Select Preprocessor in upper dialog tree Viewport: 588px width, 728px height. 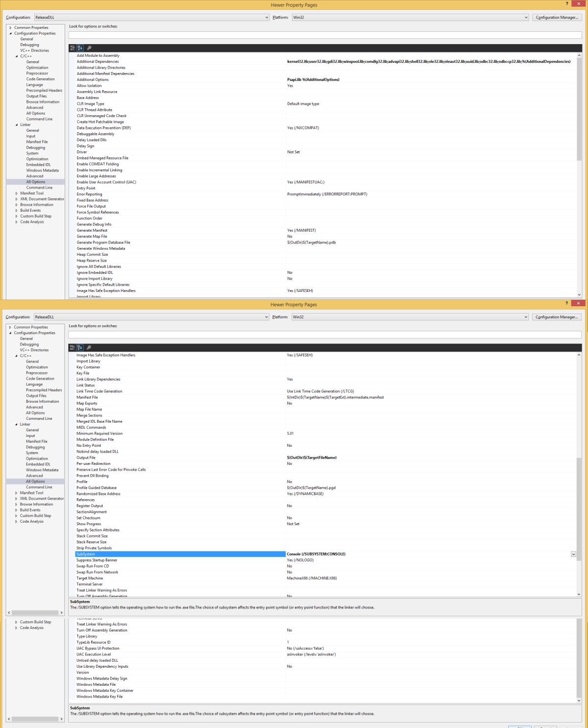coord(37,73)
